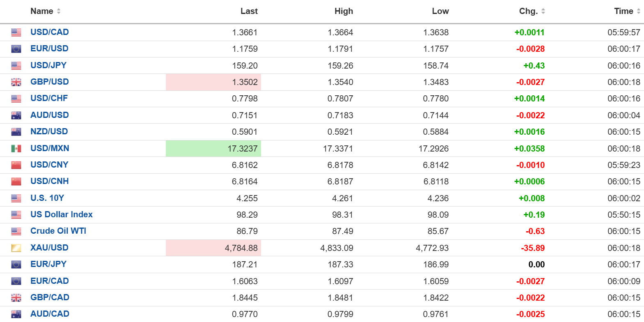Open the EUR/CAD currency pair link

coord(50,281)
